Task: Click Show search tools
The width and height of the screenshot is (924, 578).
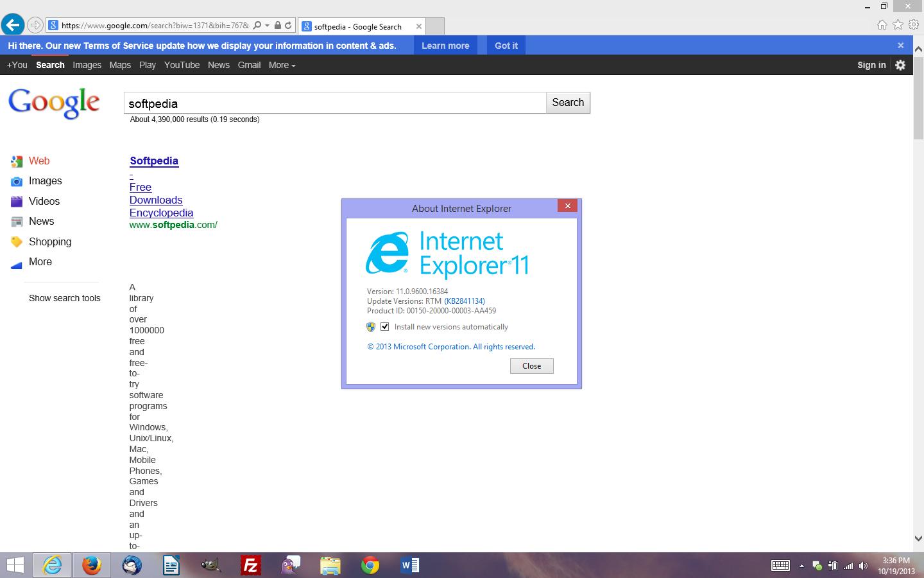Action: point(65,298)
